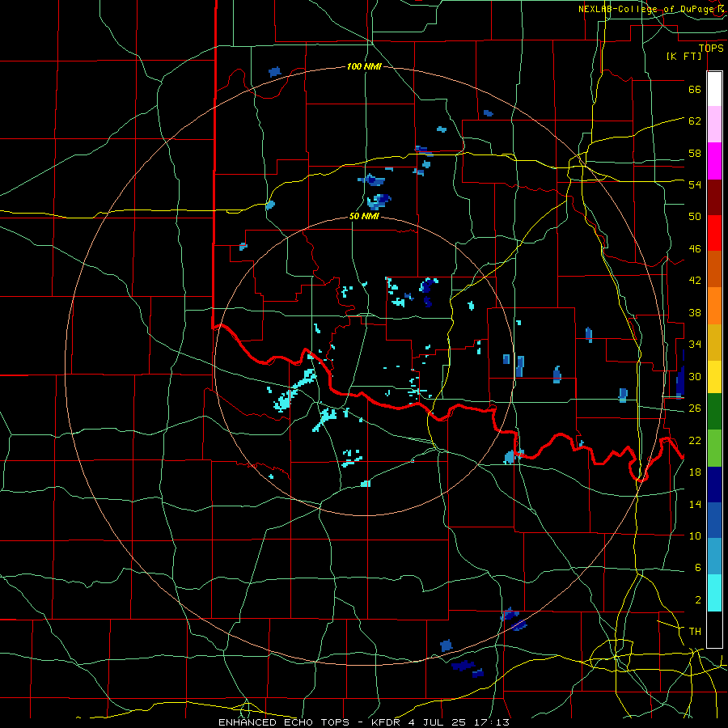The width and height of the screenshot is (728, 728).
Task: Click the medium blue legend swatch
Action: click(x=714, y=520)
